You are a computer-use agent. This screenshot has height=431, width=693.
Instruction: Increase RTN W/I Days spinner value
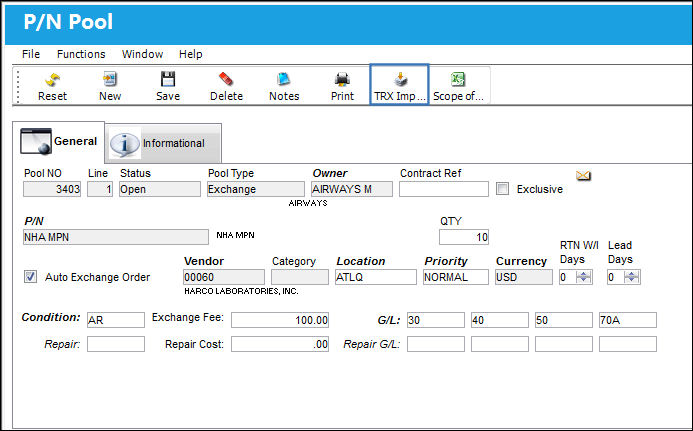coord(584,274)
